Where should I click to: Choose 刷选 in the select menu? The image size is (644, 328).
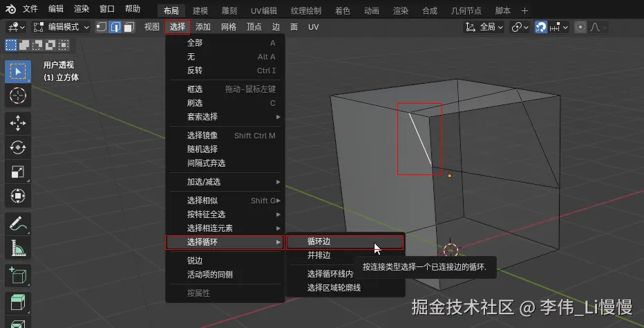(x=225, y=103)
